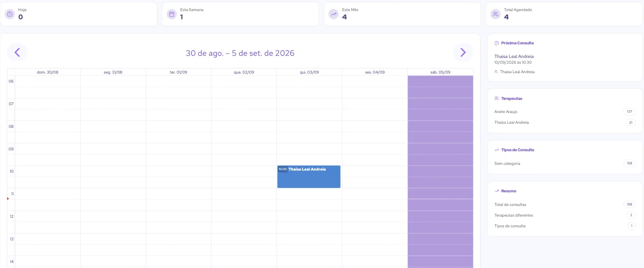The image size is (644, 268).
Task: Click the 137 count badge for Andre Araujo
Action: 629,112
